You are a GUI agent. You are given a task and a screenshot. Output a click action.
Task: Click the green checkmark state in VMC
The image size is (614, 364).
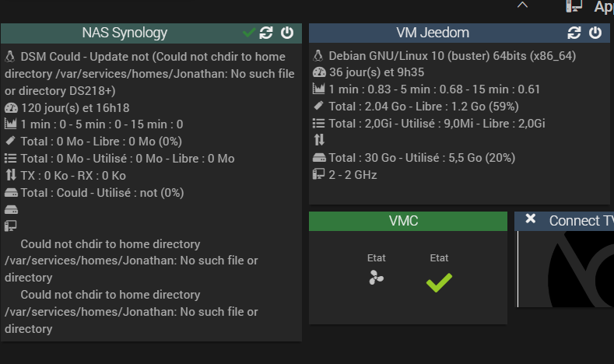(439, 282)
